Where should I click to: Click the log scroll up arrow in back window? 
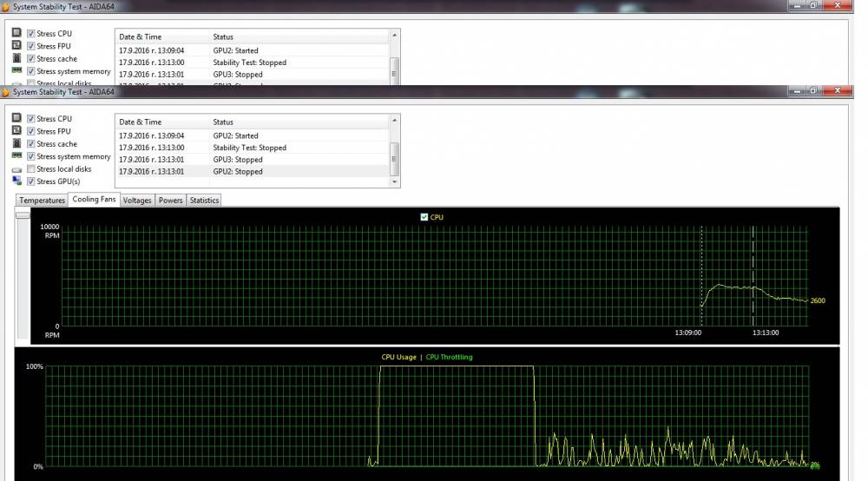pos(395,35)
